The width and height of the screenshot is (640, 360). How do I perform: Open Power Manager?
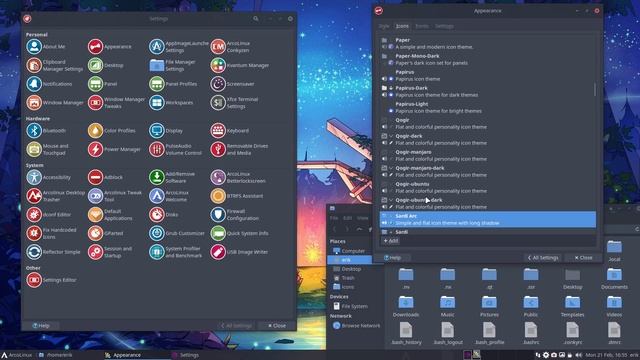tap(114, 149)
